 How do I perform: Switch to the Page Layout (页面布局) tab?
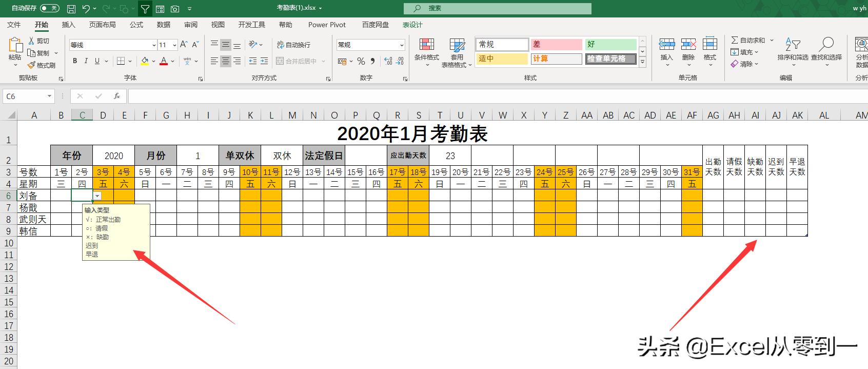coord(103,25)
